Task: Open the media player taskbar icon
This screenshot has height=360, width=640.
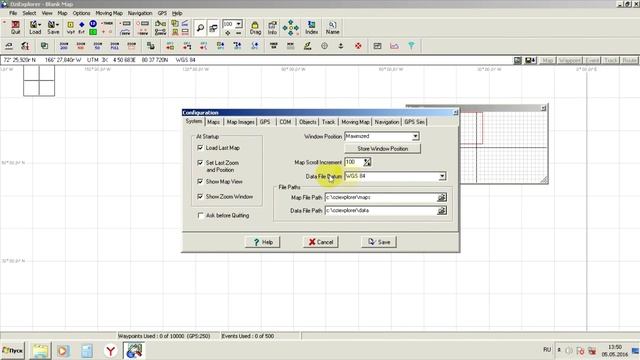Action: click(63, 351)
